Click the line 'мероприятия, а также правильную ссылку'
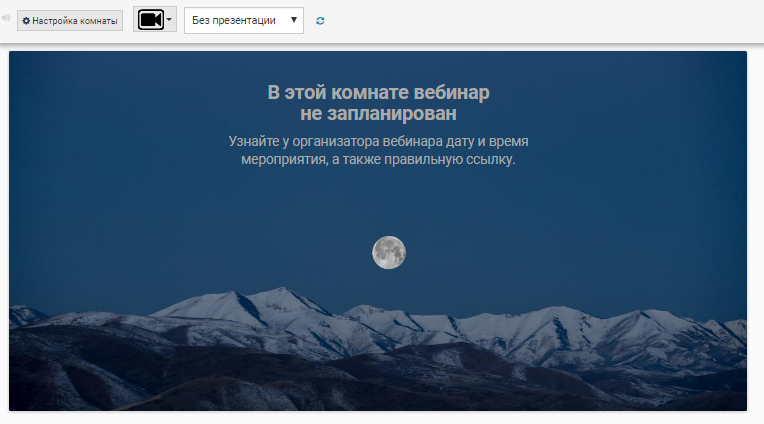764x424 pixels. (378, 160)
